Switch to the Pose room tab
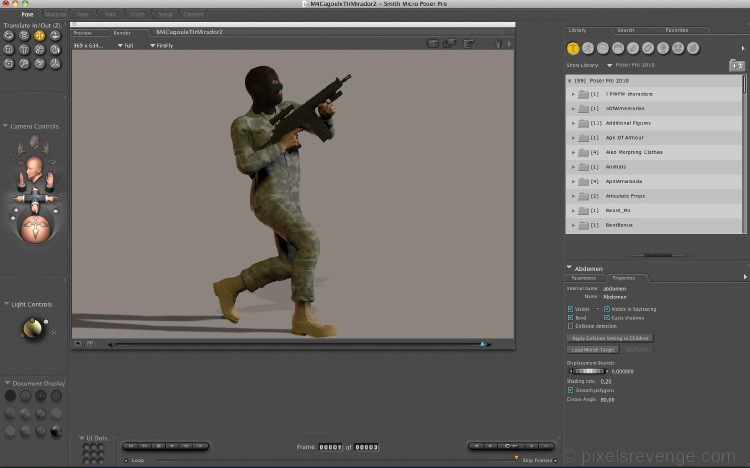 click(27, 14)
